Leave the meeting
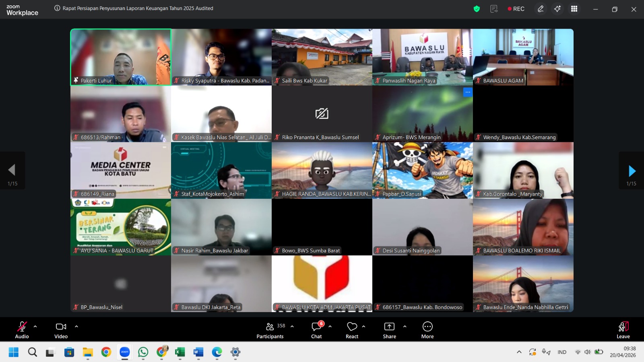 pos(623,330)
